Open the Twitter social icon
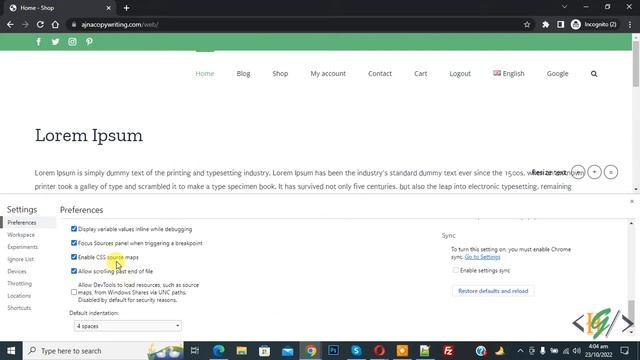 click(x=56, y=42)
